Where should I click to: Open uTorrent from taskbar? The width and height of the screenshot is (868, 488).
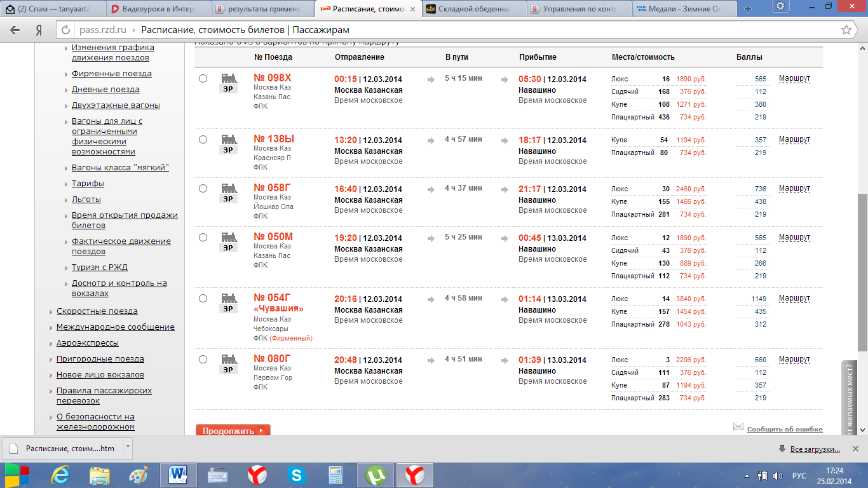376,475
